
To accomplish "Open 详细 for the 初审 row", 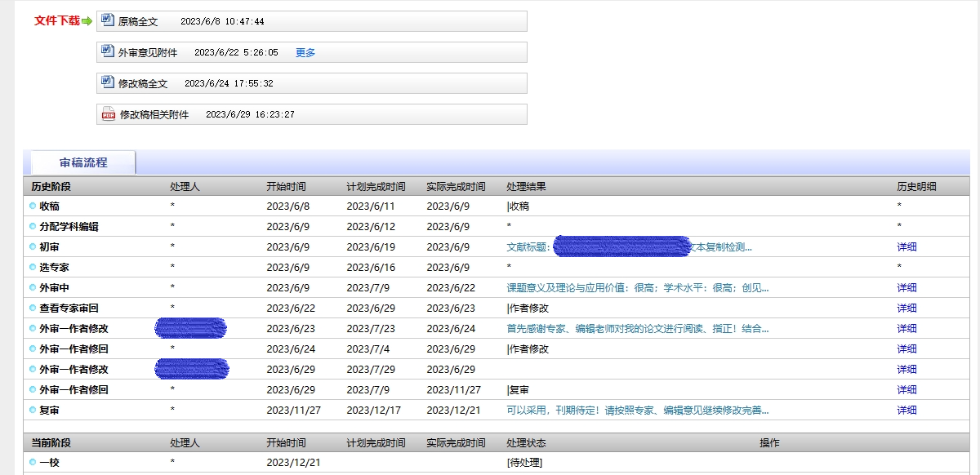I will point(906,247).
